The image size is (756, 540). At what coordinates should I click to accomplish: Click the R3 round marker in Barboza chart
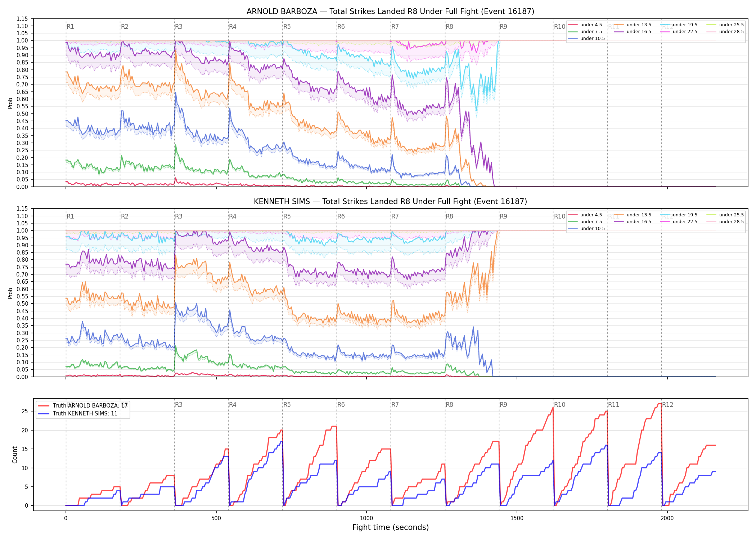tap(179, 27)
